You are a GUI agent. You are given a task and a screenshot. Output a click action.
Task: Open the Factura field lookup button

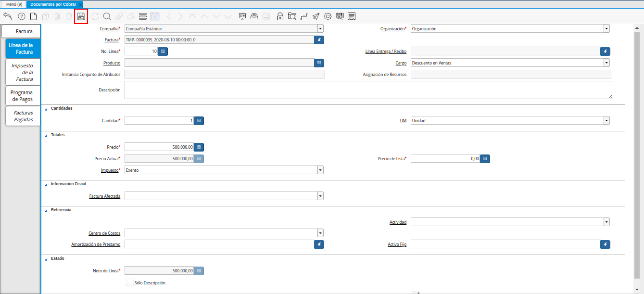(x=319, y=40)
